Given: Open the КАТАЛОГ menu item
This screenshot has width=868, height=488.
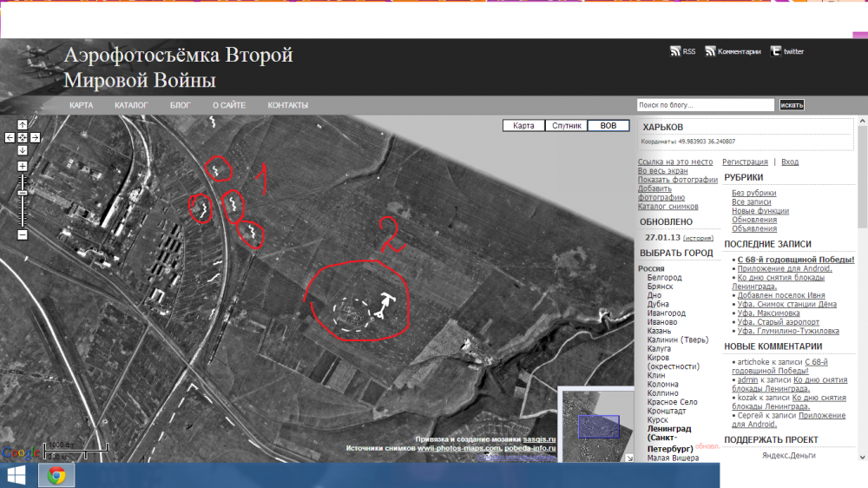Looking at the screenshot, I should (x=131, y=105).
